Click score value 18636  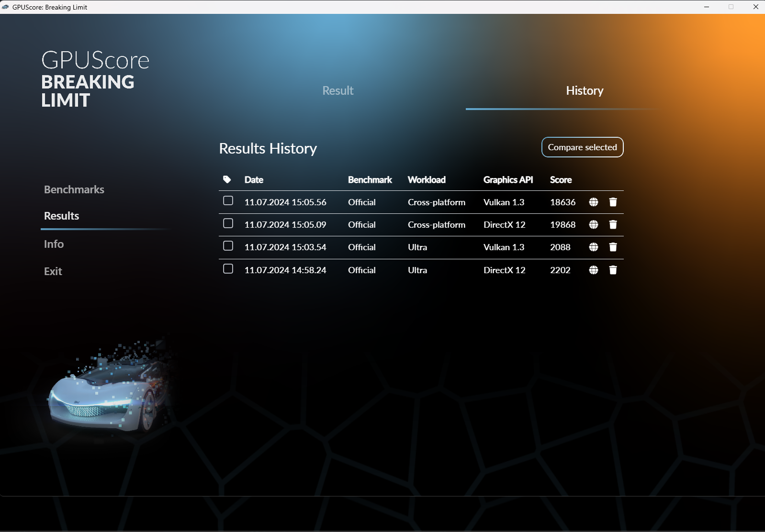pos(563,202)
